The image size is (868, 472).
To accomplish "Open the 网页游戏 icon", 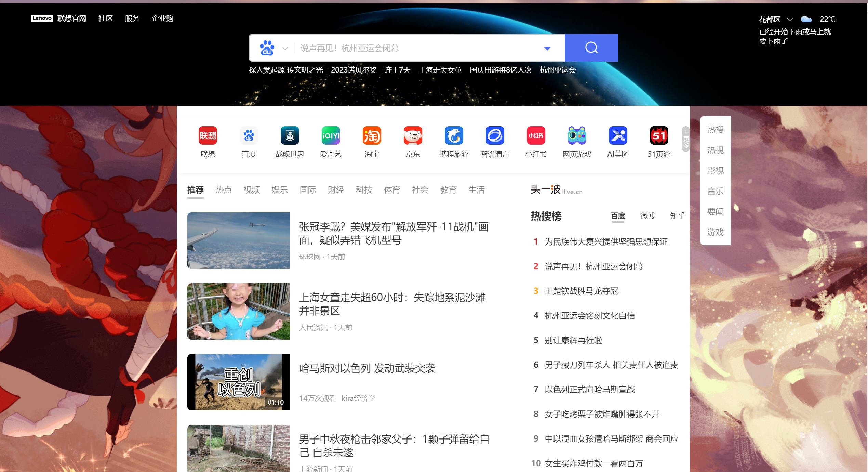I will click(x=577, y=135).
